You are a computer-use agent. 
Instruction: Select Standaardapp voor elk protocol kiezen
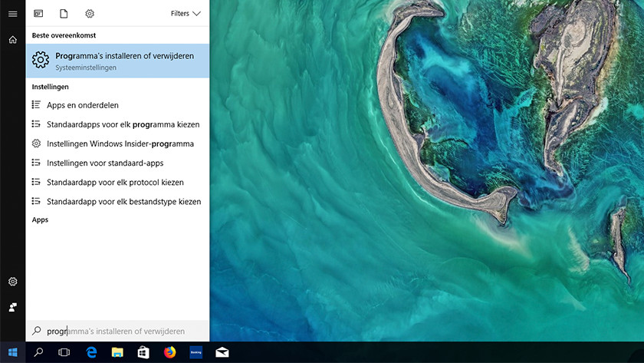coord(115,182)
